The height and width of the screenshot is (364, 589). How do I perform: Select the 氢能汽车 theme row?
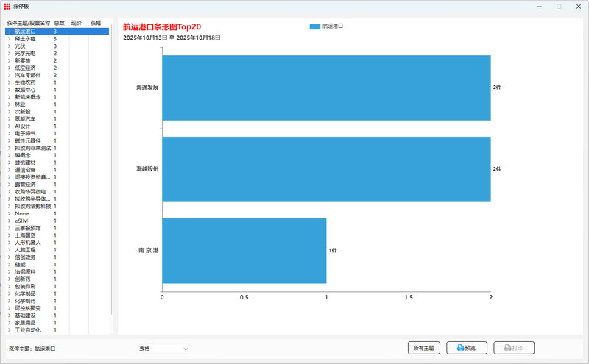coord(57,119)
